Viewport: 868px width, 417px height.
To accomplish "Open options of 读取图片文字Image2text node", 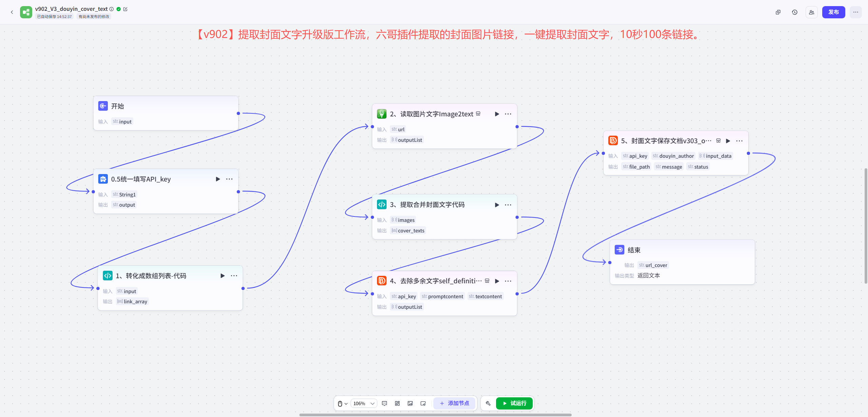I will (508, 114).
